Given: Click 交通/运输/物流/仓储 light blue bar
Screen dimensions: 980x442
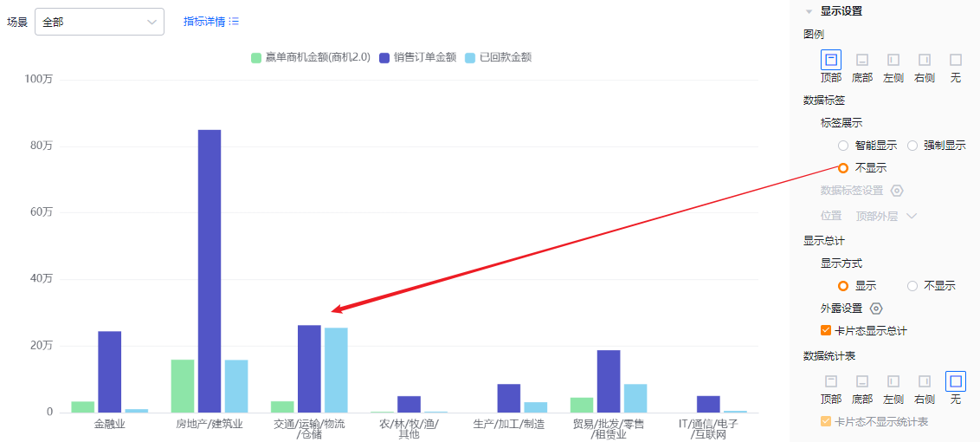Looking at the screenshot, I should [336, 370].
